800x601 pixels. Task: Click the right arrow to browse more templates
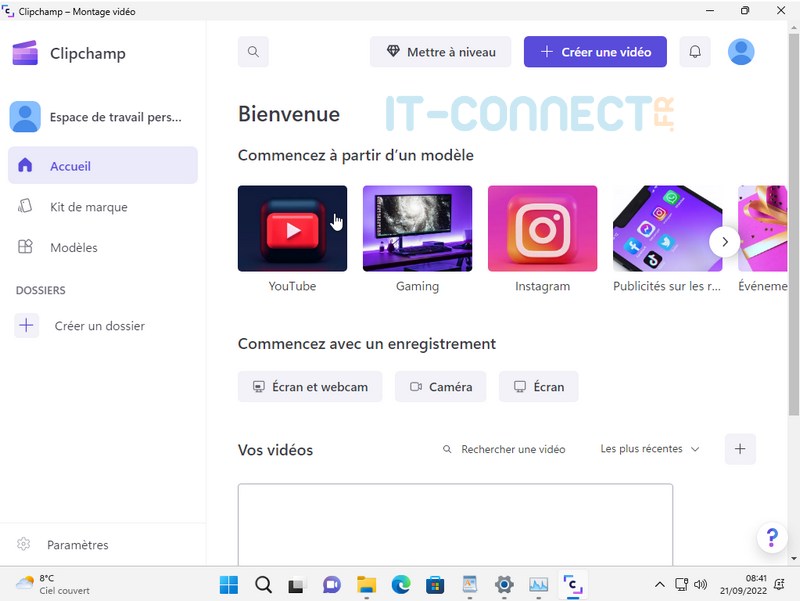[x=725, y=241]
